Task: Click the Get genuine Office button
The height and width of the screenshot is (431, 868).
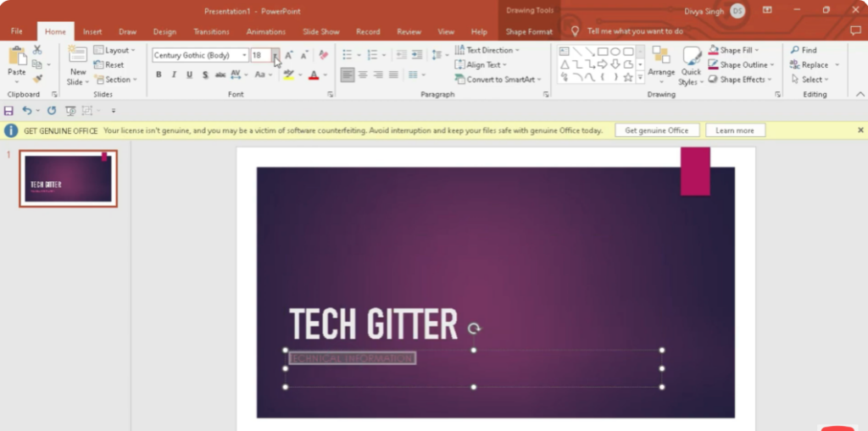Action: tap(657, 130)
